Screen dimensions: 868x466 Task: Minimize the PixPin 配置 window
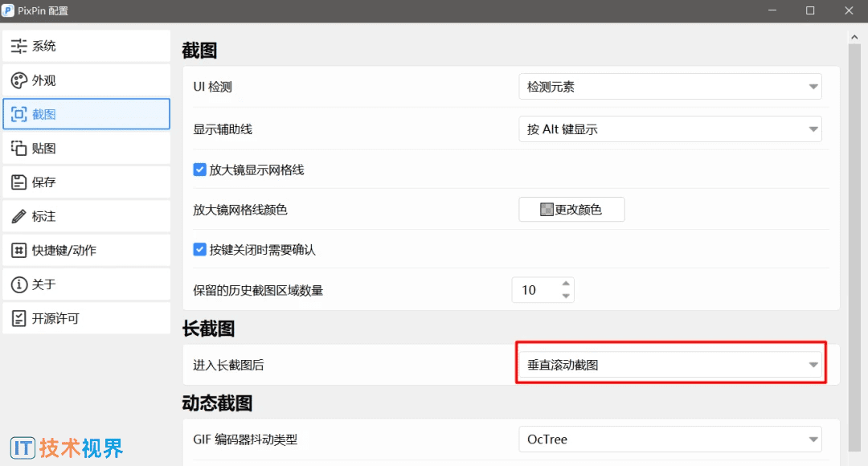tap(772, 10)
